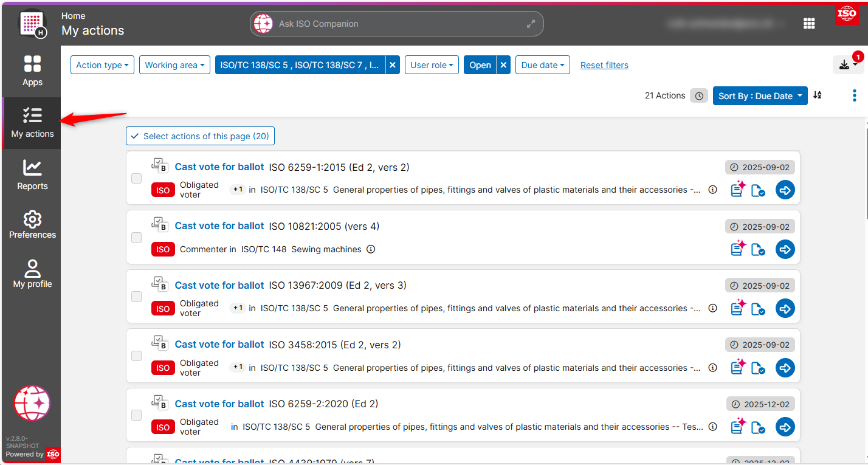Click the ISO/TC 138/SC 5 filter chip
The width and height of the screenshot is (868, 465).
300,65
